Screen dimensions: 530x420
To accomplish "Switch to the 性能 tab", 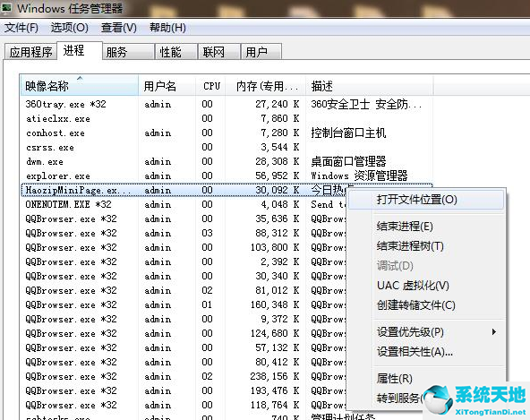I will [x=176, y=52].
